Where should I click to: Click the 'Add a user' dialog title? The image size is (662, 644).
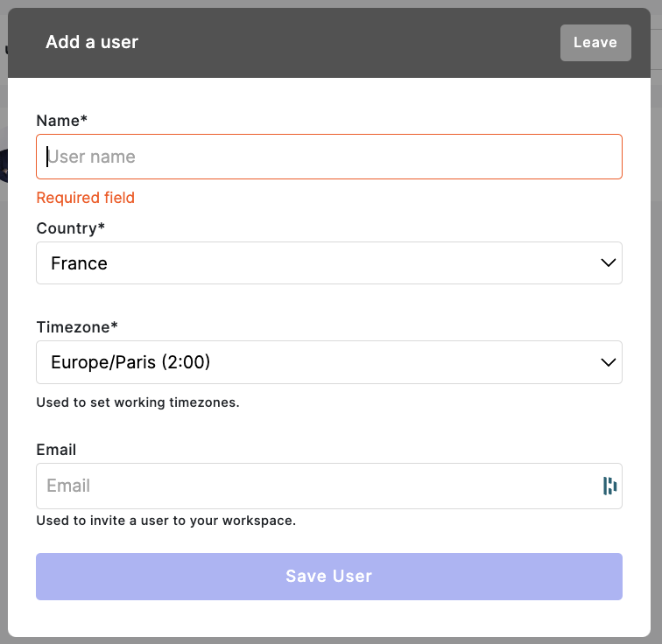pyautogui.click(x=92, y=42)
